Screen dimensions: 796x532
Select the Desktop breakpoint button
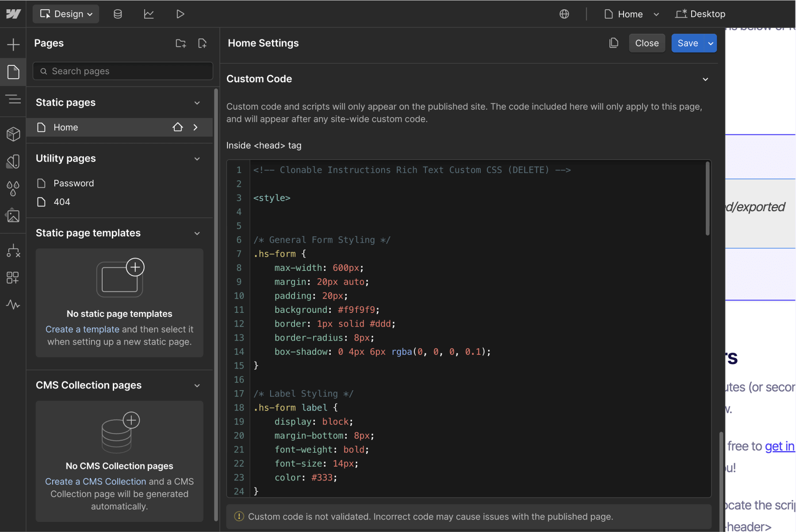coord(700,14)
